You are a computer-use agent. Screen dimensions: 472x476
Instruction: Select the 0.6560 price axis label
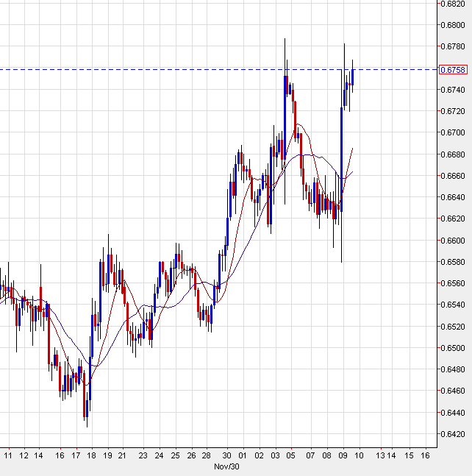click(453, 283)
